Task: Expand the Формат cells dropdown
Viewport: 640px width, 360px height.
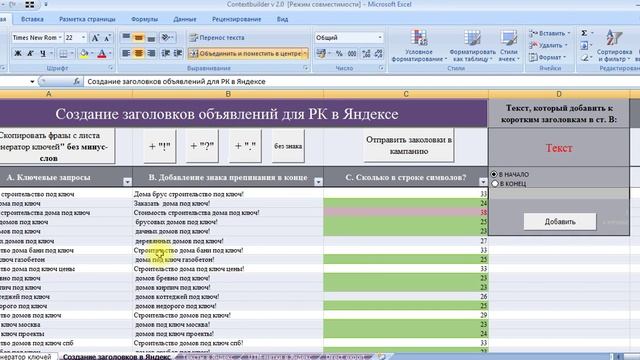Action: 564,58
